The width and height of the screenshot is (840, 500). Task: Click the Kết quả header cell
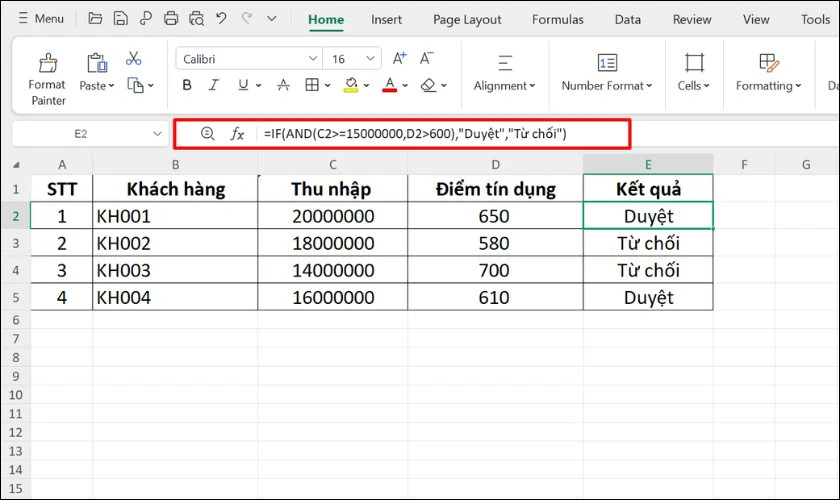648,189
